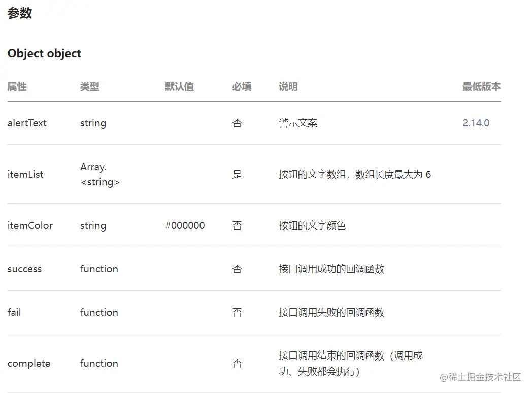Viewport: 532px width, 393px height.
Task: Click the '警示文案' description cell
Action: click(298, 123)
